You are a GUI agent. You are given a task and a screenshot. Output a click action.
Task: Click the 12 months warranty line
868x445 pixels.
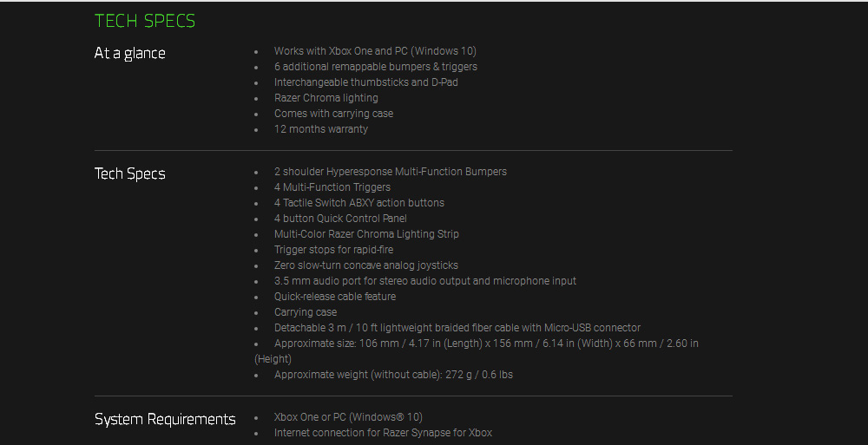320,129
